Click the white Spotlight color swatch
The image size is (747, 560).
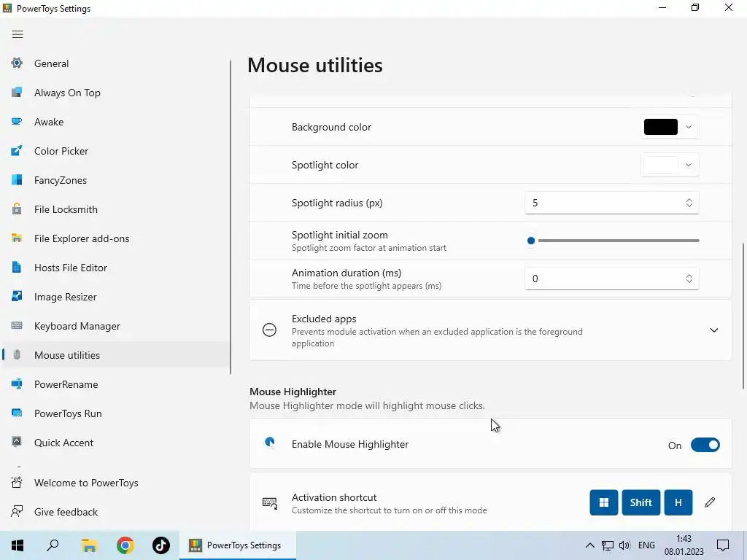(661, 165)
